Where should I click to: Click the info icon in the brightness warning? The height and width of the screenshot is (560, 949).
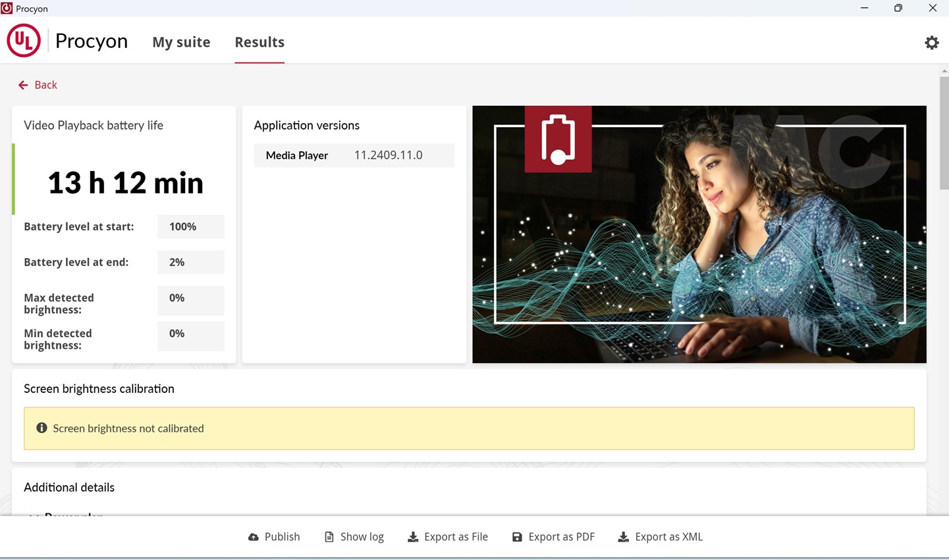[x=41, y=428]
